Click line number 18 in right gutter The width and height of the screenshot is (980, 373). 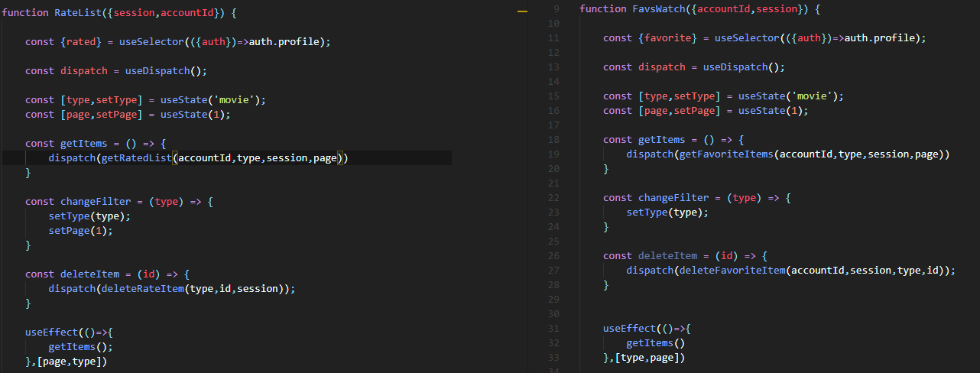click(554, 139)
